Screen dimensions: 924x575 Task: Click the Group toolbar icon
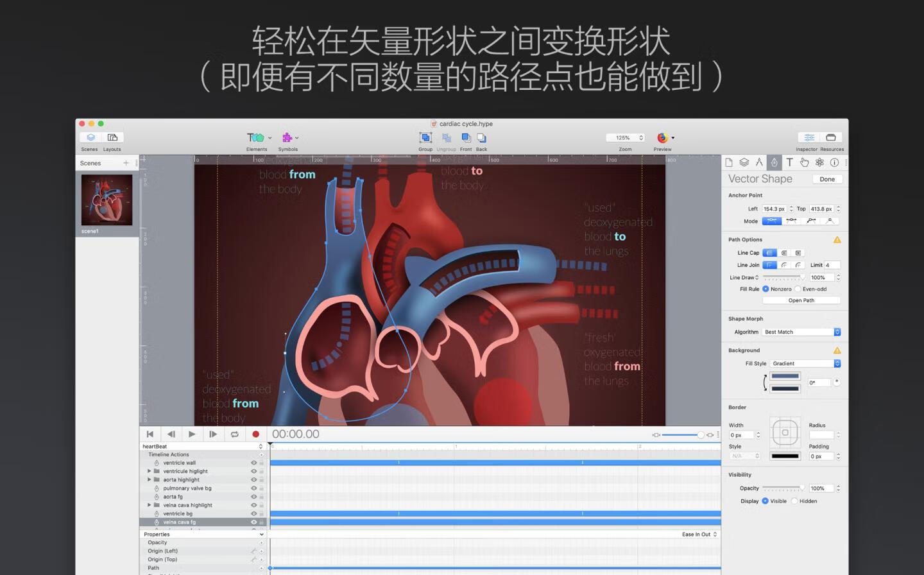click(425, 138)
